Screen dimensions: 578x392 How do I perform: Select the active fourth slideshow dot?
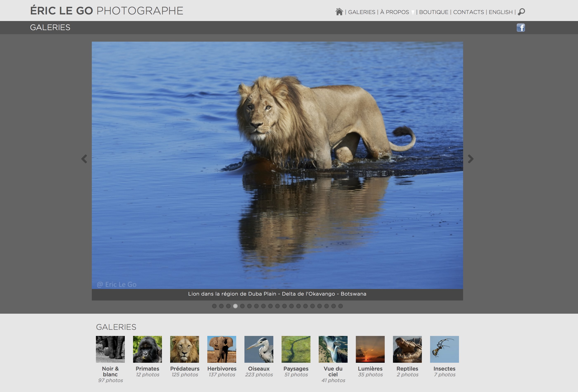(235, 306)
